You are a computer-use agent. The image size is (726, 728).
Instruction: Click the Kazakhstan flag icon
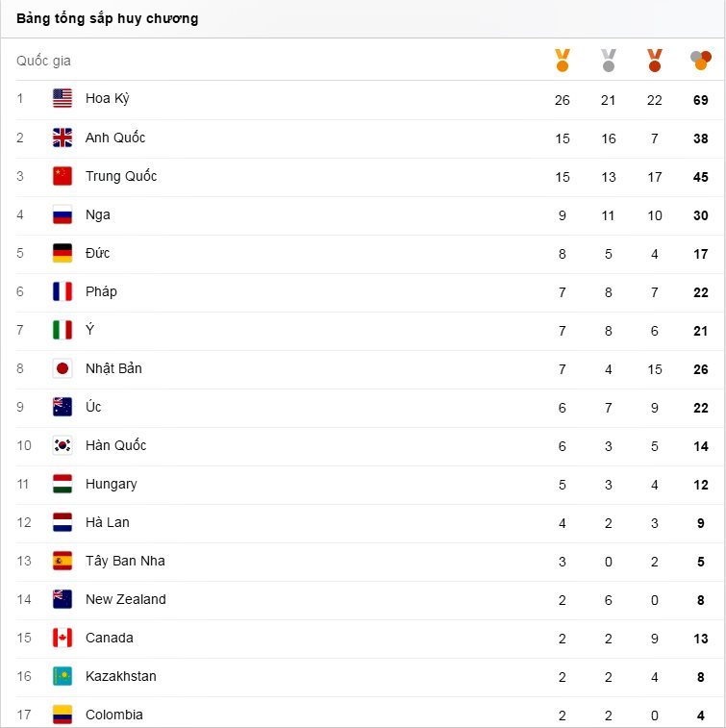63,676
